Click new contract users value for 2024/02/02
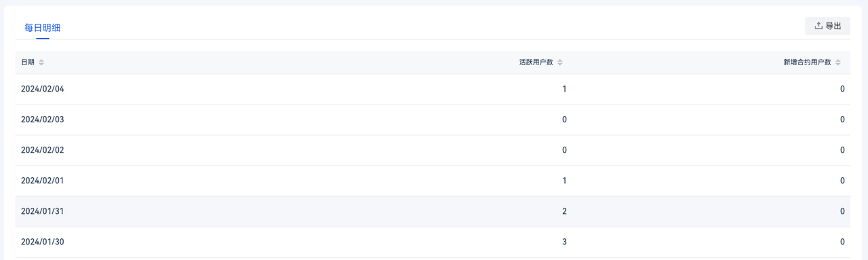 pos(842,150)
